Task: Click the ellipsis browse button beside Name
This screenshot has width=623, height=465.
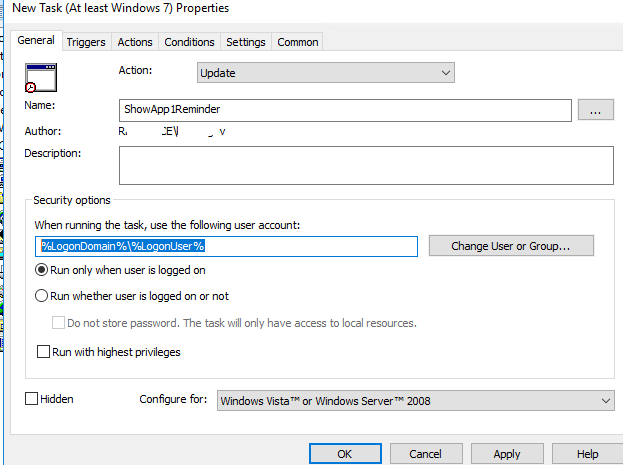Action: point(595,110)
